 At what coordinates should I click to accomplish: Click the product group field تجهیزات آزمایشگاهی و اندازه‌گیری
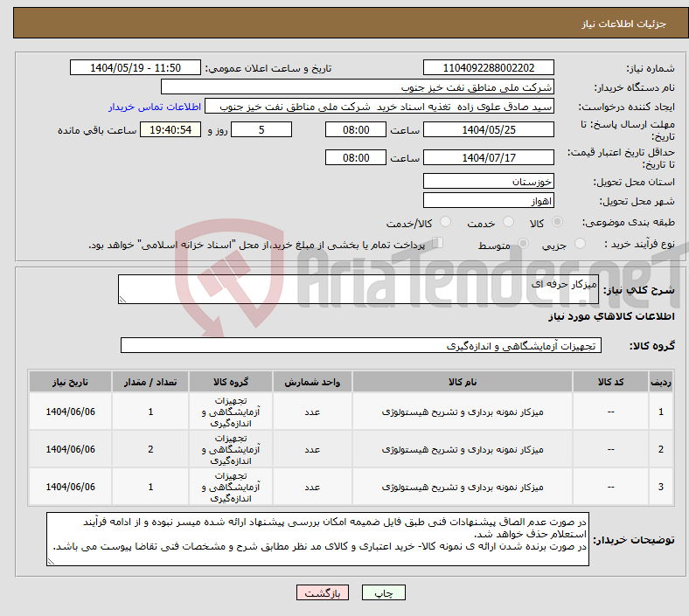pos(361,345)
